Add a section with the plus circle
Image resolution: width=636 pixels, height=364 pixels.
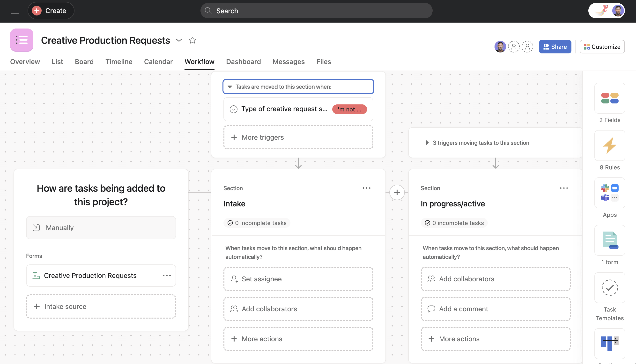397,192
